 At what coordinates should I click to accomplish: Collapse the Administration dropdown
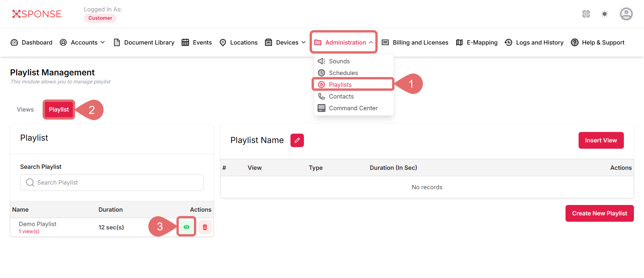coord(344,43)
